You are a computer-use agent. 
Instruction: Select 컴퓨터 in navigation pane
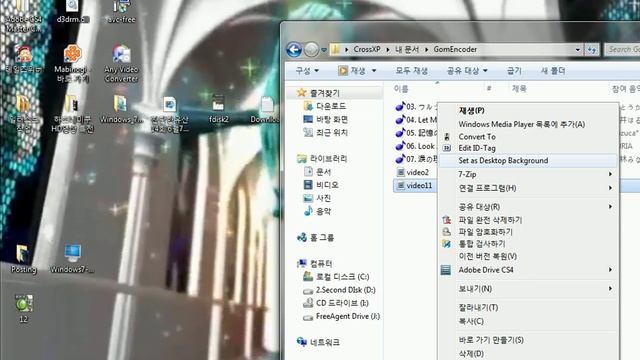click(x=315, y=263)
